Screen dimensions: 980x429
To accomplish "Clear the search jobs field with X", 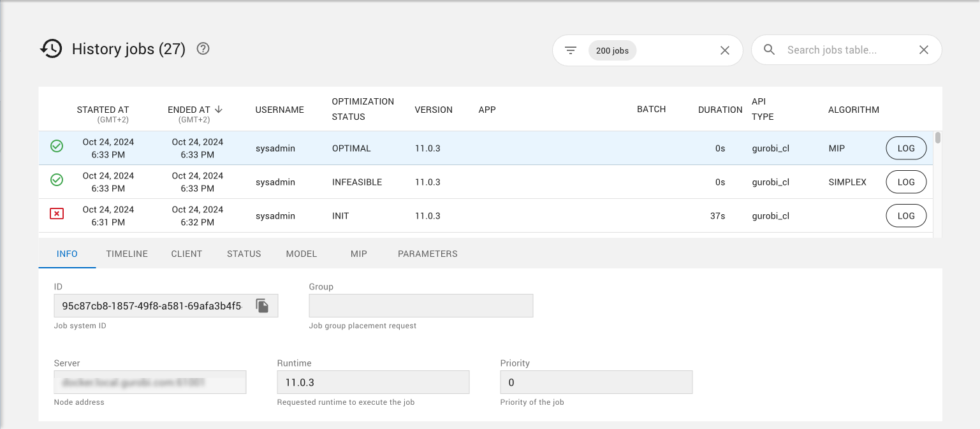I will (x=923, y=50).
